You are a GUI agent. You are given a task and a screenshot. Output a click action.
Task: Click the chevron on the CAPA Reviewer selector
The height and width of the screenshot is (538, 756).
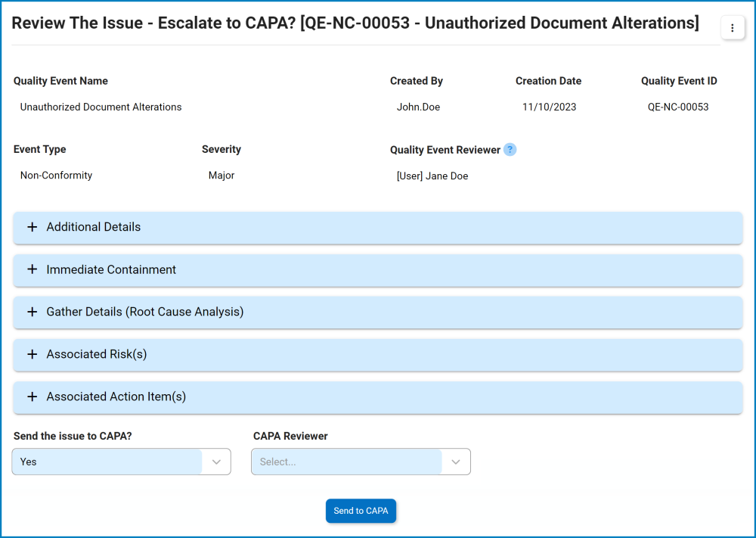tap(455, 461)
